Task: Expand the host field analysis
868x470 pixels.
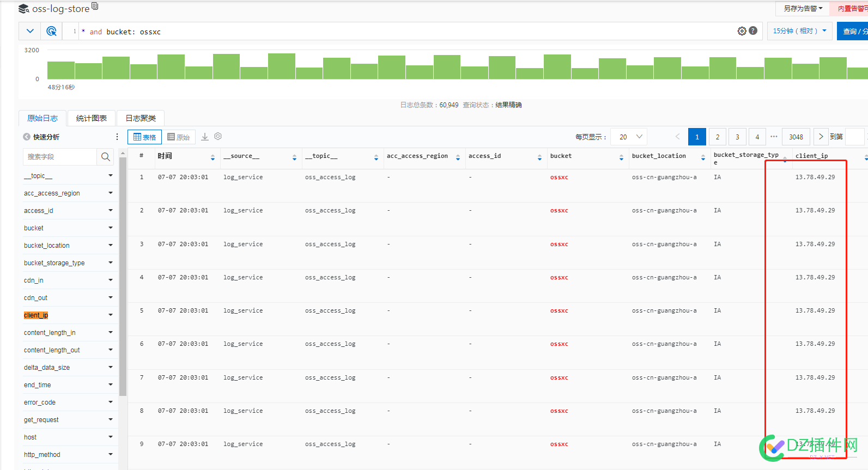Action: point(111,437)
